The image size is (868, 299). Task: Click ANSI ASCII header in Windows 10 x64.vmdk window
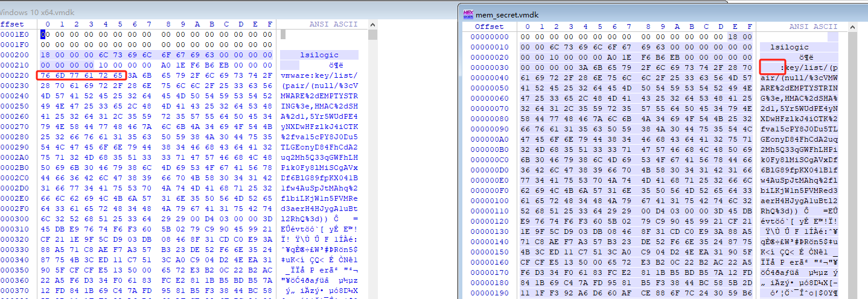point(333,24)
